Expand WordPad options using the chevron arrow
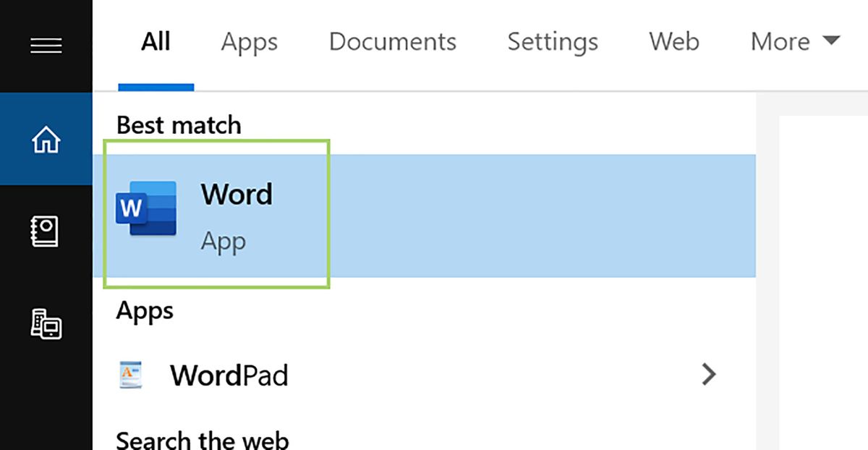This screenshot has width=868, height=450. click(x=709, y=375)
